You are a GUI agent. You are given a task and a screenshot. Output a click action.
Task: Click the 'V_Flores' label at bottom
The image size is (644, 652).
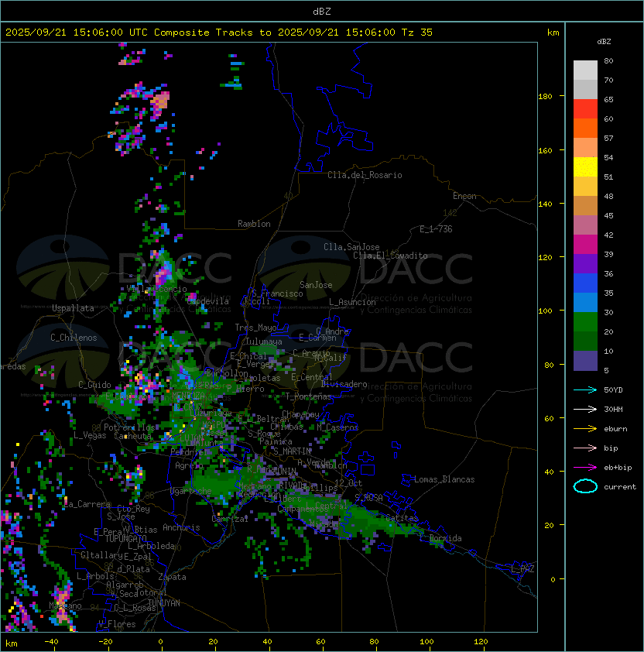tap(117, 624)
